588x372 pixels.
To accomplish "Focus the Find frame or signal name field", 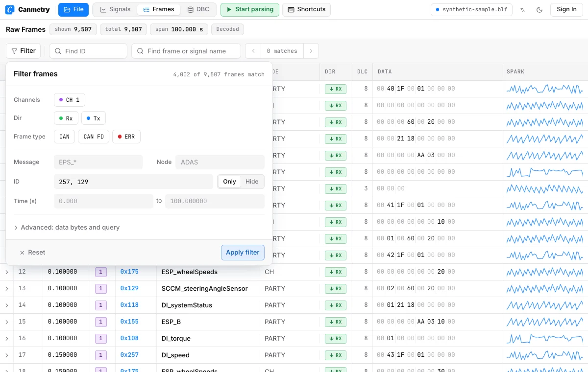I will click(x=186, y=51).
